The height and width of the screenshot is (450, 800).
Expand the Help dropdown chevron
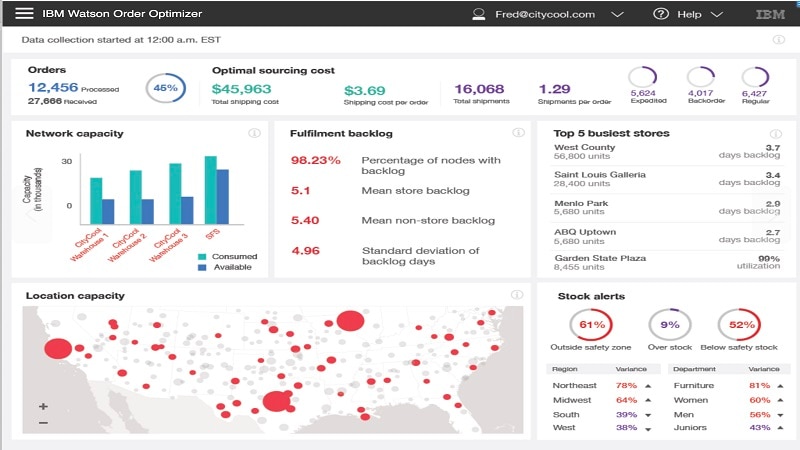click(x=717, y=14)
